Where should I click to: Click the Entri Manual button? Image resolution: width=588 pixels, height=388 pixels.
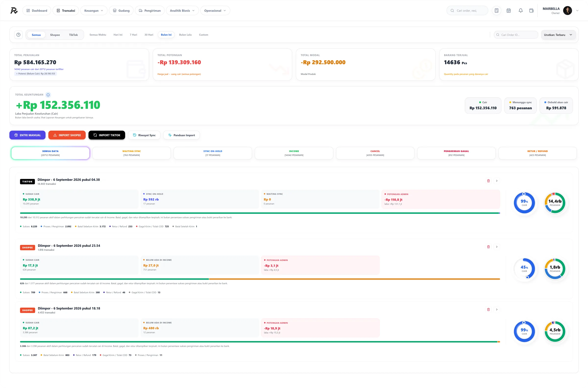pyautogui.click(x=27, y=135)
